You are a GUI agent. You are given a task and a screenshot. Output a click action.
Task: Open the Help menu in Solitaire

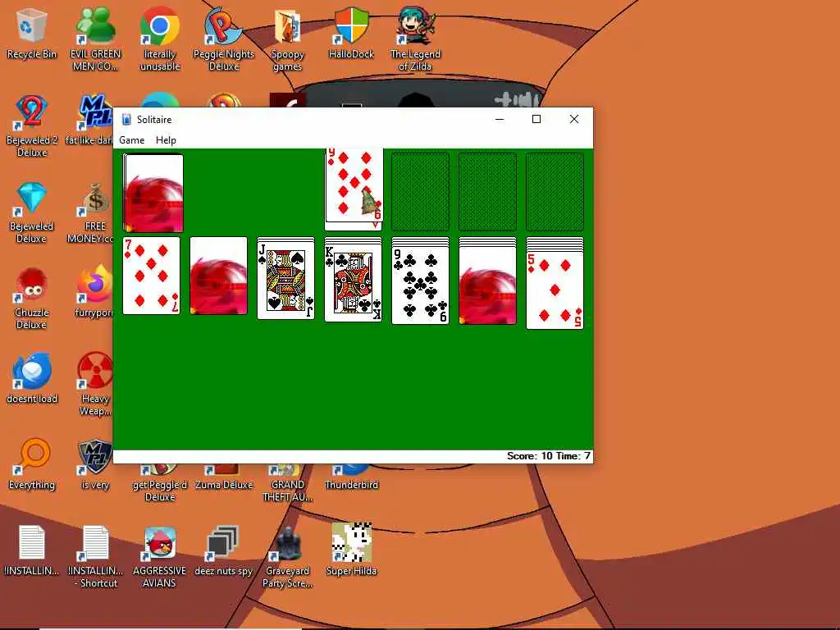point(166,140)
